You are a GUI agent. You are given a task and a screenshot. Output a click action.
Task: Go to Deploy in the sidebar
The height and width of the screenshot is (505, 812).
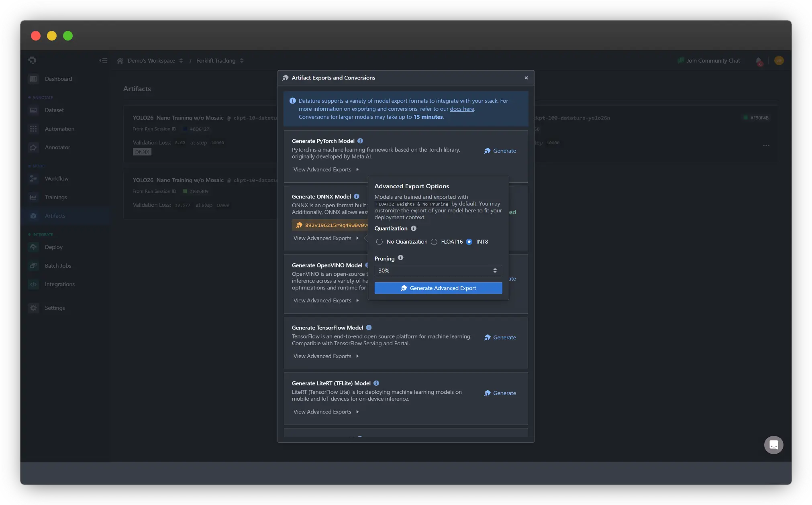53,247
